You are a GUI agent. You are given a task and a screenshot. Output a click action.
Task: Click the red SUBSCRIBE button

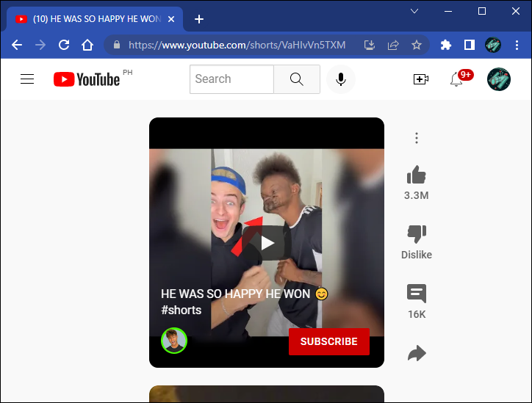[328, 341]
